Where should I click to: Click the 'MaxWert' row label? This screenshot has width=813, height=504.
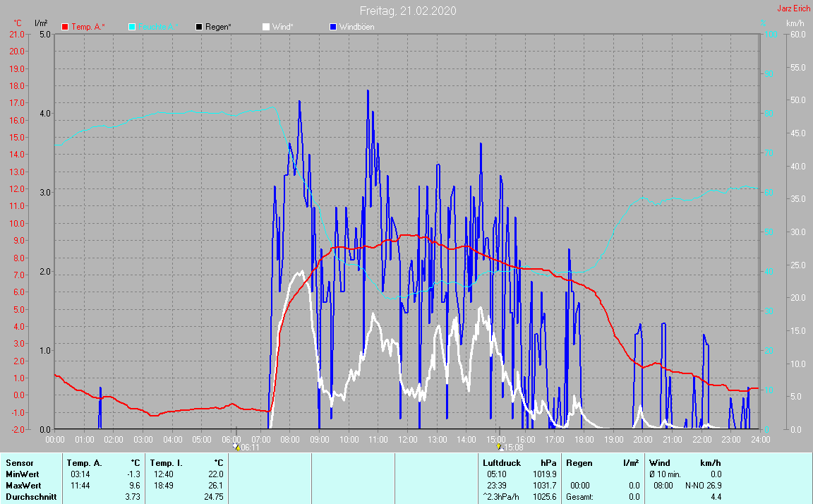pyautogui.click(x=23, y=486)
